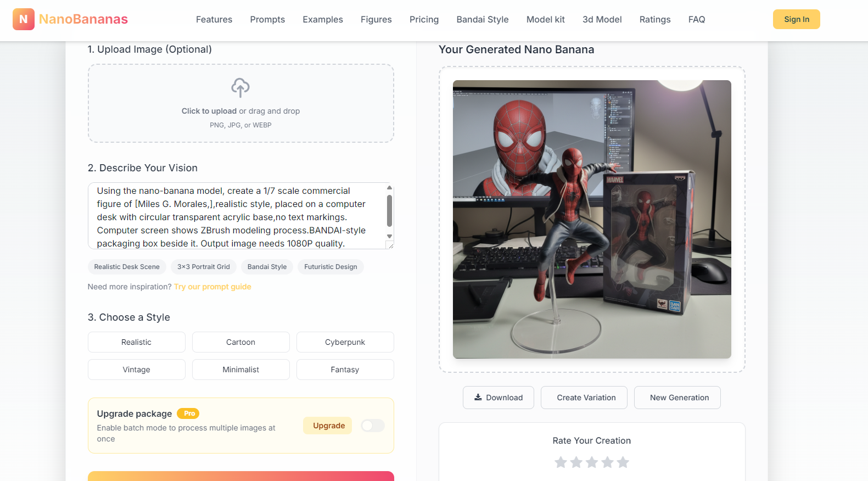Click the cloud upload icon
The width and height of the screenshot is (868, 481).
click(x=240, y=88)
